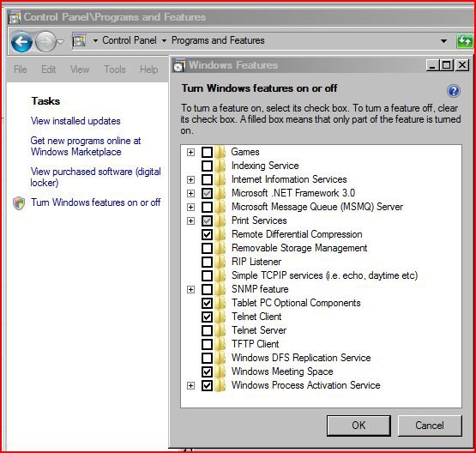The height and width of the screenshot is (453, 476).
Task: Open the Edit menu
Action: pos(49,69)
